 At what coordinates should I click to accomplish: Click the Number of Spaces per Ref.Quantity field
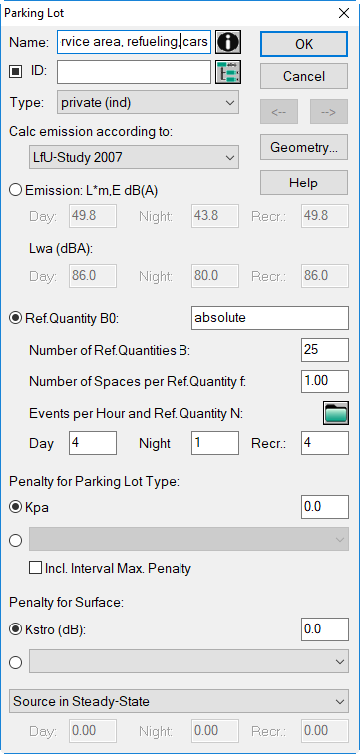(325, 381)
